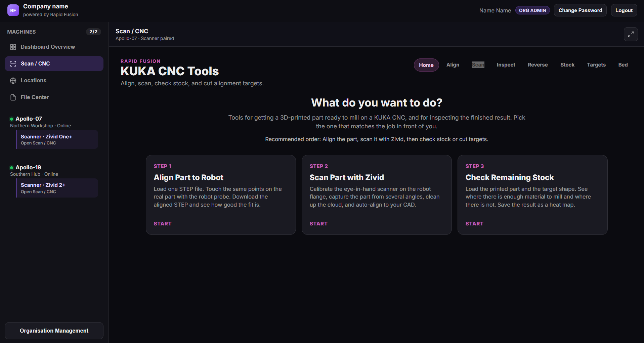Click the RF logo icon
This screenshot has width=644, height=343.
[13, 10]
